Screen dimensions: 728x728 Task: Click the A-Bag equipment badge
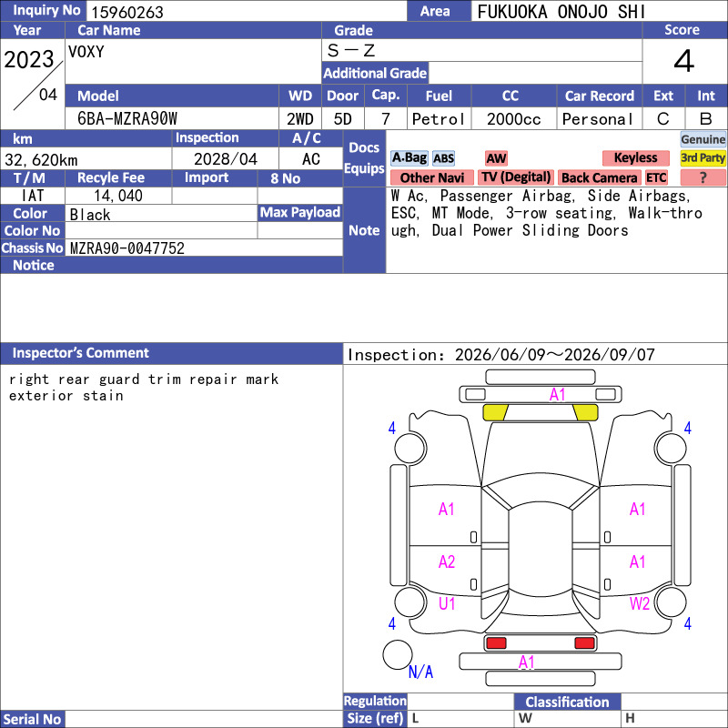[409, 157]
